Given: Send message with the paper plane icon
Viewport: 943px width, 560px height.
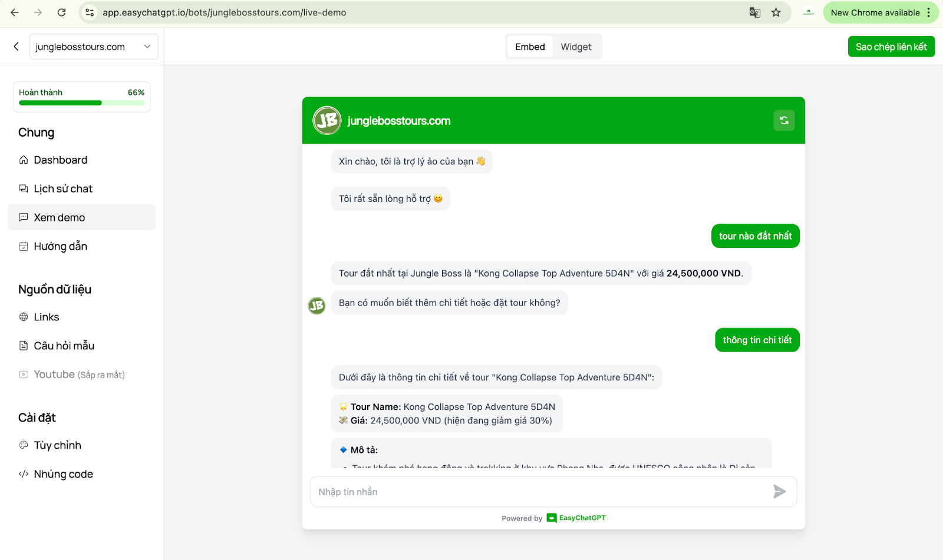Looking at the screenshot, I should pyautogui.click(x=779, y=492).
